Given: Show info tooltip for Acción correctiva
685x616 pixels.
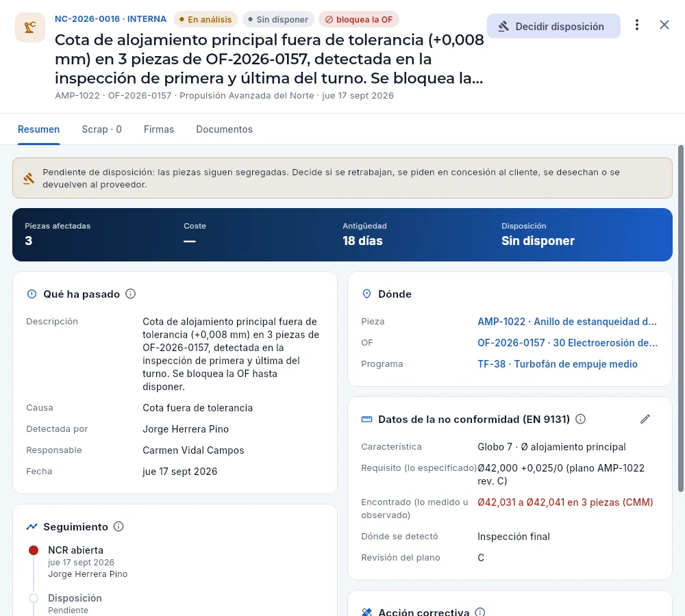Looking at the screenshot, I should pos(480,612).
